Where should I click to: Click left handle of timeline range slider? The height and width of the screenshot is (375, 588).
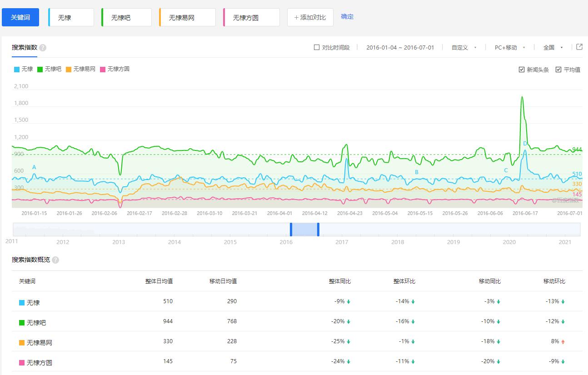pos(291,229)
